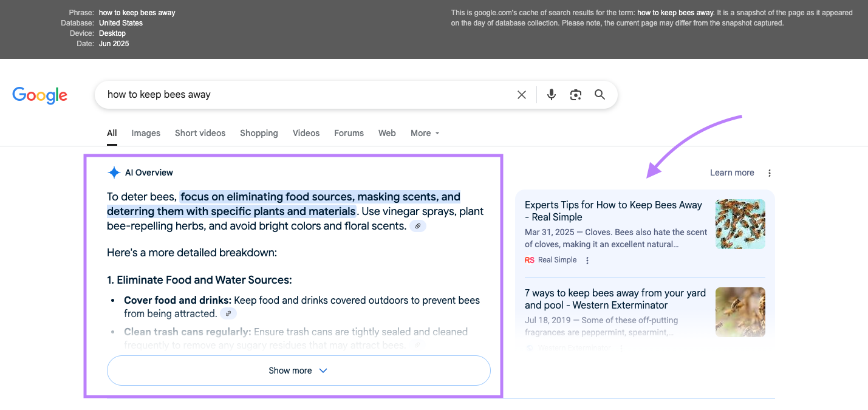Switch to the Shopping tab
Screen dimensions: 868x410
(259, 133)
